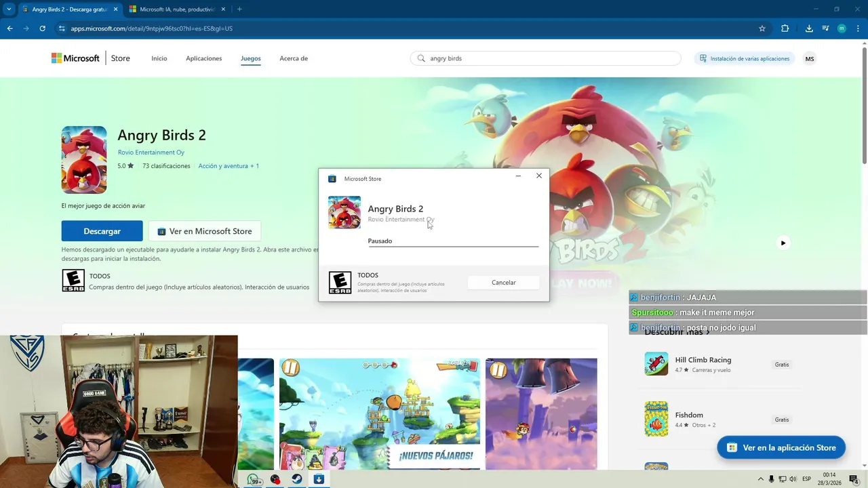This screenshot has height=488, width=868.
Task: Open the Rovio Entertainment Oy publisher link
Action: point(151,152)
